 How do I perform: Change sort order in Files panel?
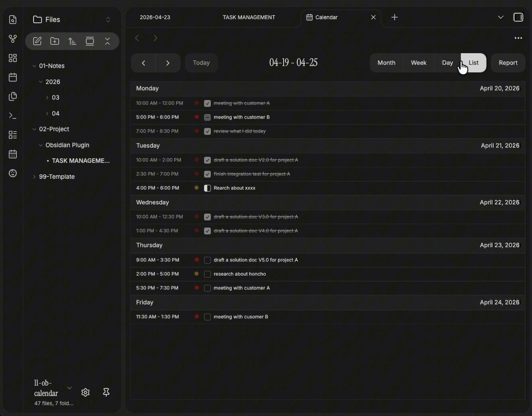[x=72, y=41]
